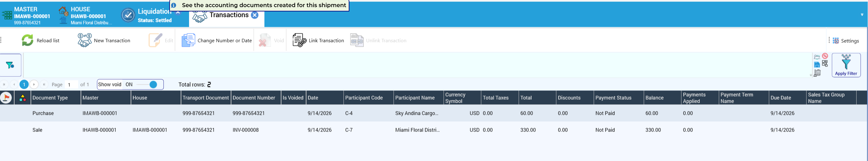Sort by House column header
868x161 pixels.
point(156,98)
